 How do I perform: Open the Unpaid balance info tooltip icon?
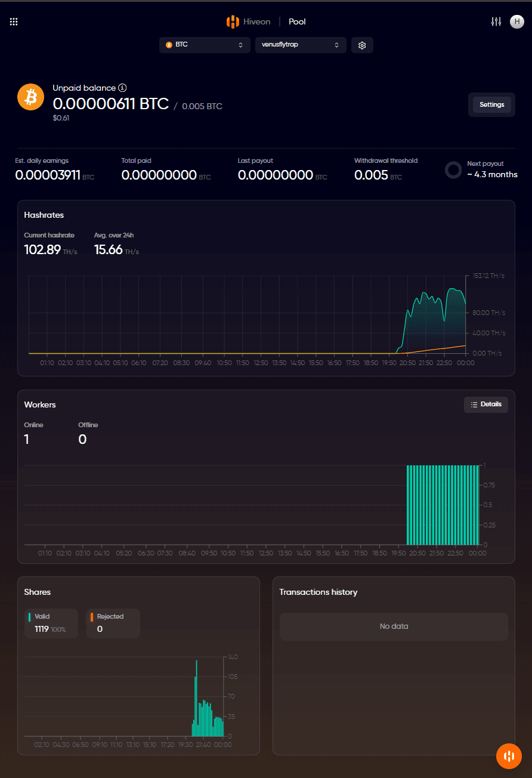click(x=123, y=88)
